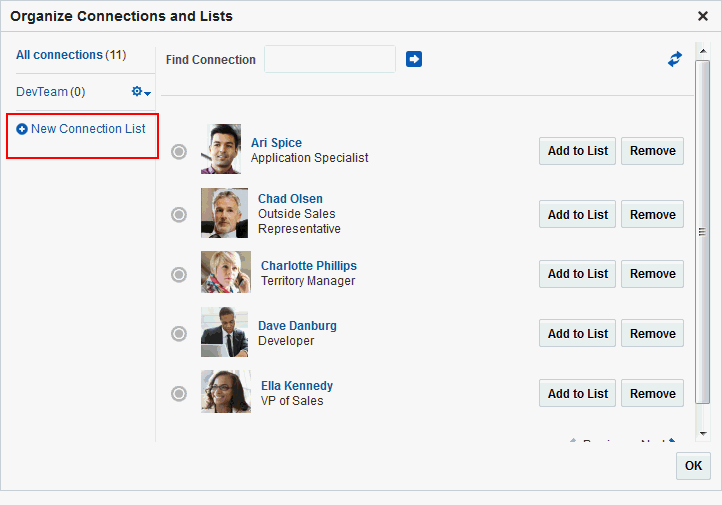The height and width of the screenshot is (505, 722).
Task: Open the DevTeam gear actions menu
Action: click(141, 92)
